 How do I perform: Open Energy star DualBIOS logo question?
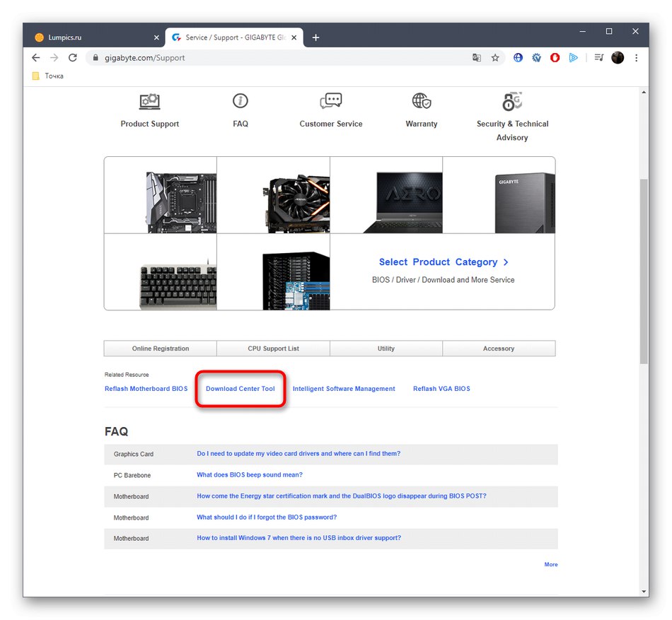(342, 496)
